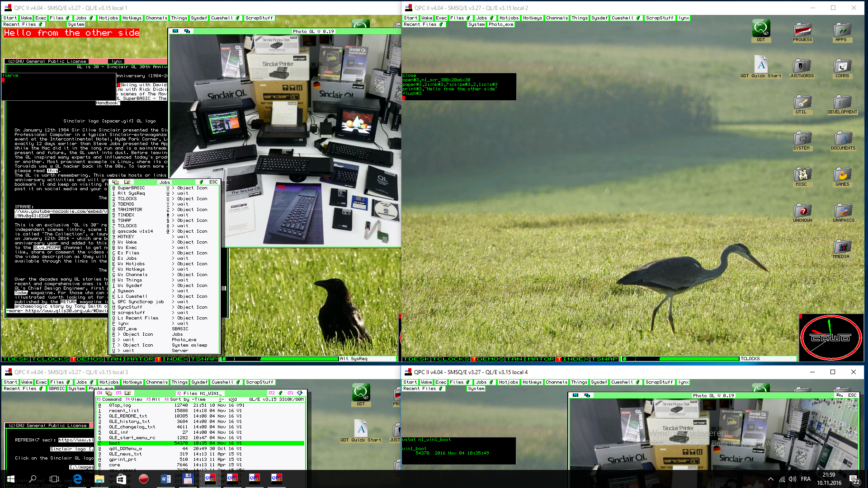
Task: Click the Photo_exe button in window 2
Action: pos(501,24)
